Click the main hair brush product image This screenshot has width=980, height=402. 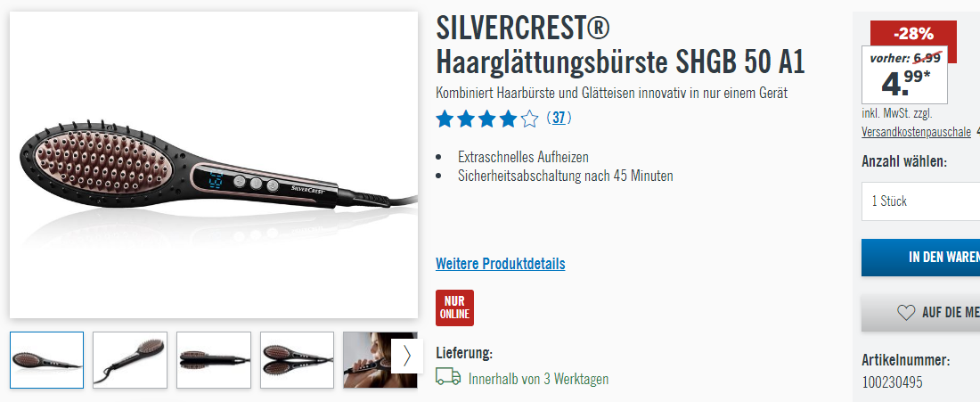(214, 165)
